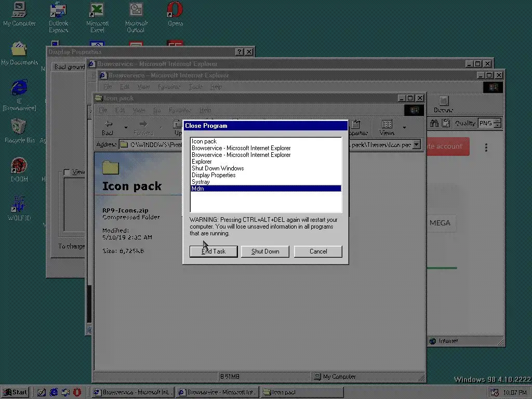The height and width of the screenshot is (399, 532).
Task: Cancel the Close Program dialog
Action: (x=318, y=251)
